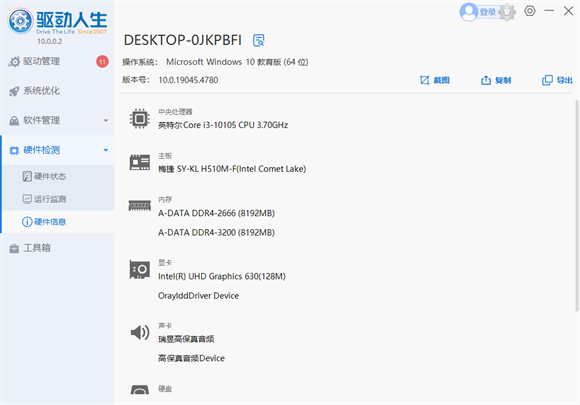The width and height of the screenshot is (580, 405).
Task: Click the red 11 notification badge
Action: (102, 61)
